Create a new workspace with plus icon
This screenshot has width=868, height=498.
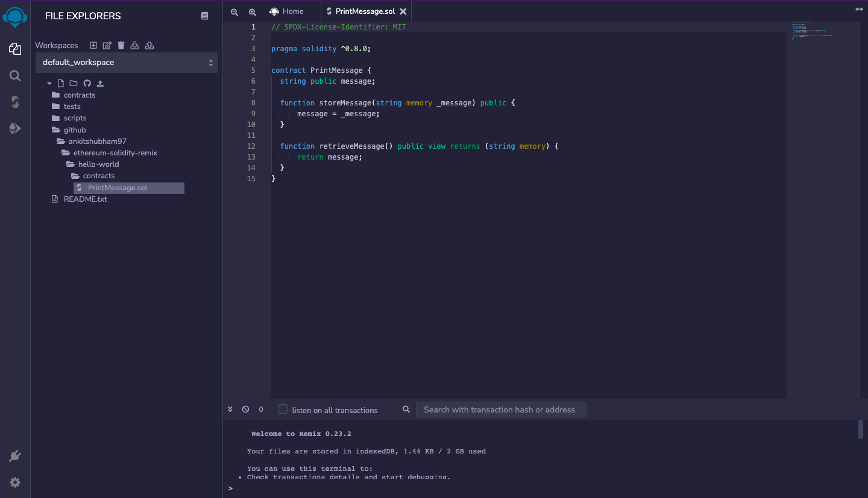coord(93,45)
